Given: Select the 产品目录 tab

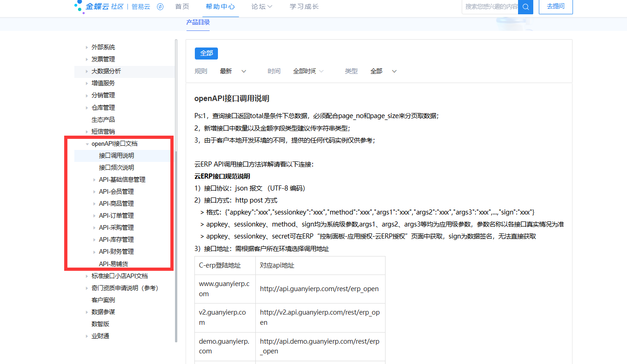Looking at the screenshot, I should (x=198, y=22).
